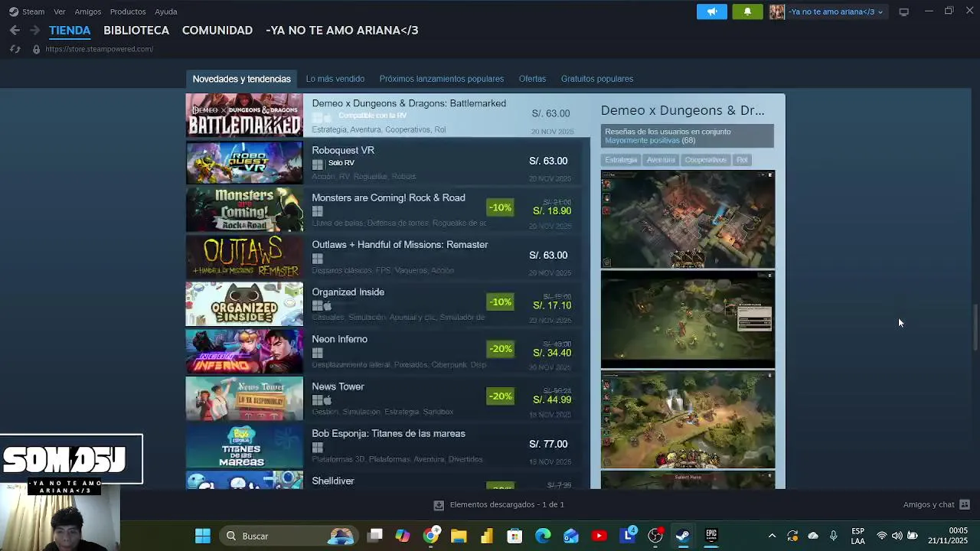View the first Demeo preview screenshot
The width and height of the screenshot is (980, 551).
[x=688, y=220]
